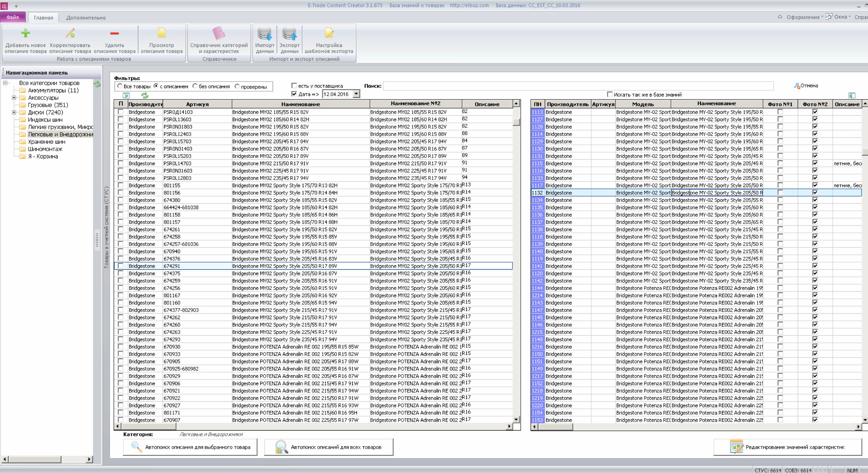This screenshot has width=868, height=473.
Task: Select the Хранение шин folder
Action: [x=47, y=142]
